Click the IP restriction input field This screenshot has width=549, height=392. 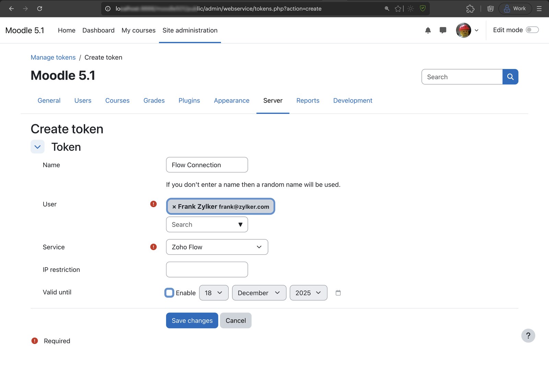coord(207,270)
